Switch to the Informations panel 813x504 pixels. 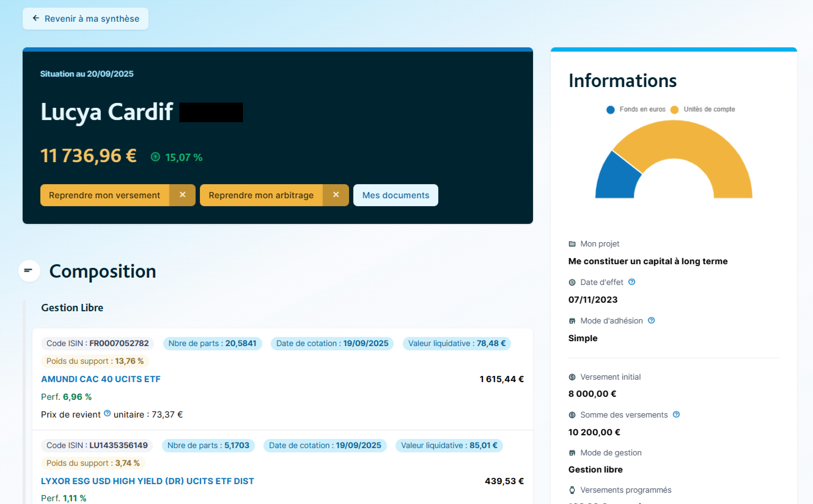coord(623,80)
